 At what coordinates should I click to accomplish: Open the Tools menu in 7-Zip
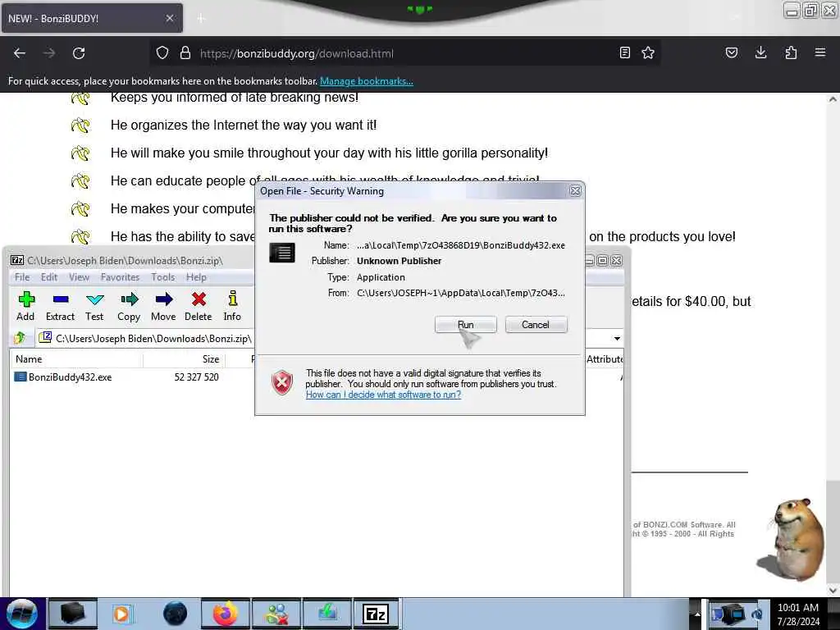point(163,277)
